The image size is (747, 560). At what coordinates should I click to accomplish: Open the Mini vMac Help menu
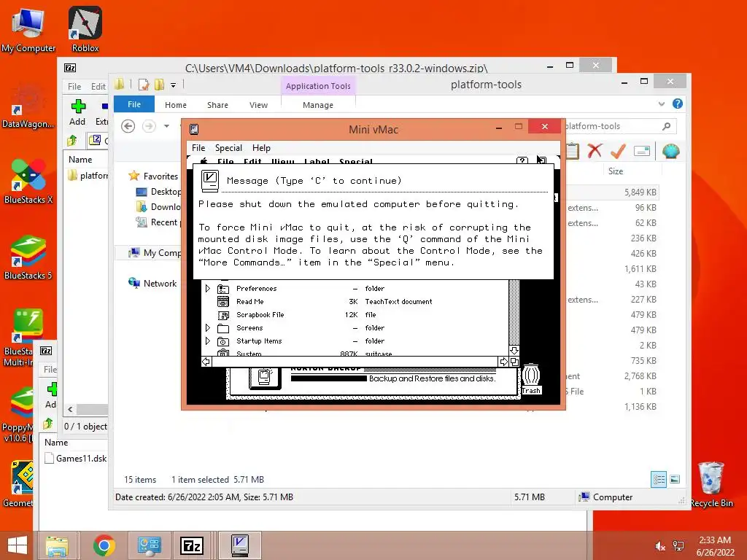tap(261, 147)
